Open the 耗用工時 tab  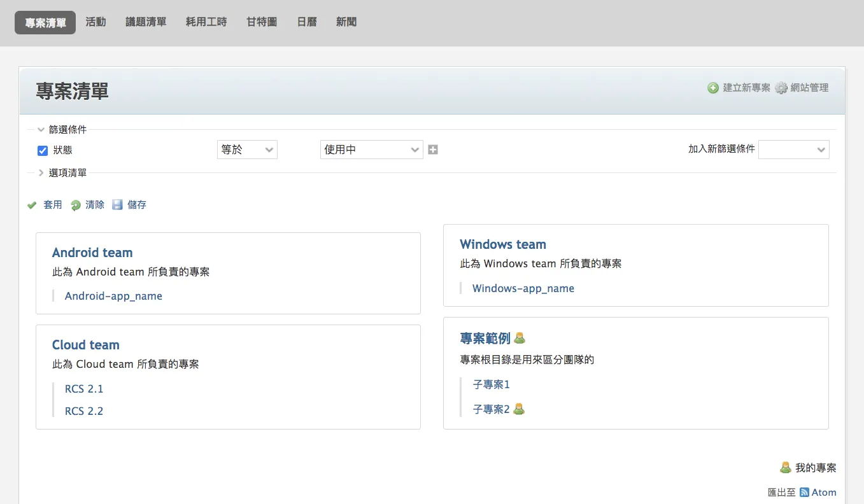coord(206,22)
